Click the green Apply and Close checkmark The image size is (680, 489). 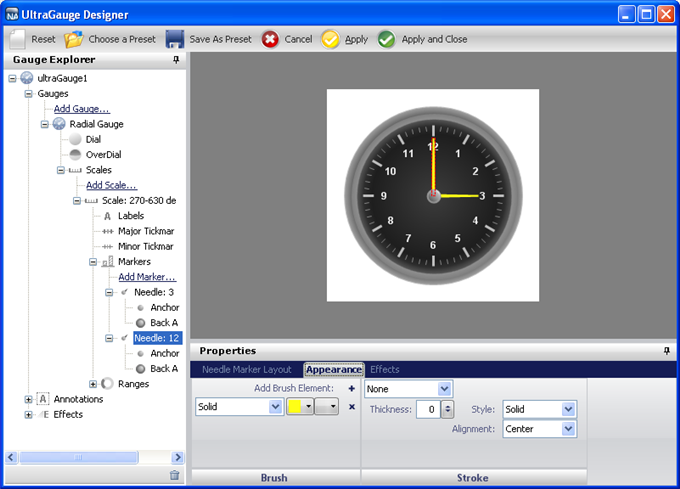tap(386, 39)
